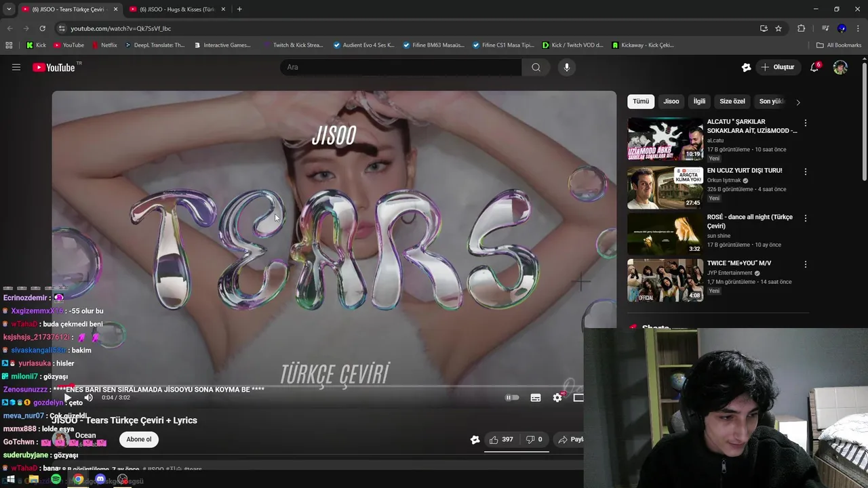Open the Chrome tab search dropdown
Screen dimensions: 868x488
(9, 9)
